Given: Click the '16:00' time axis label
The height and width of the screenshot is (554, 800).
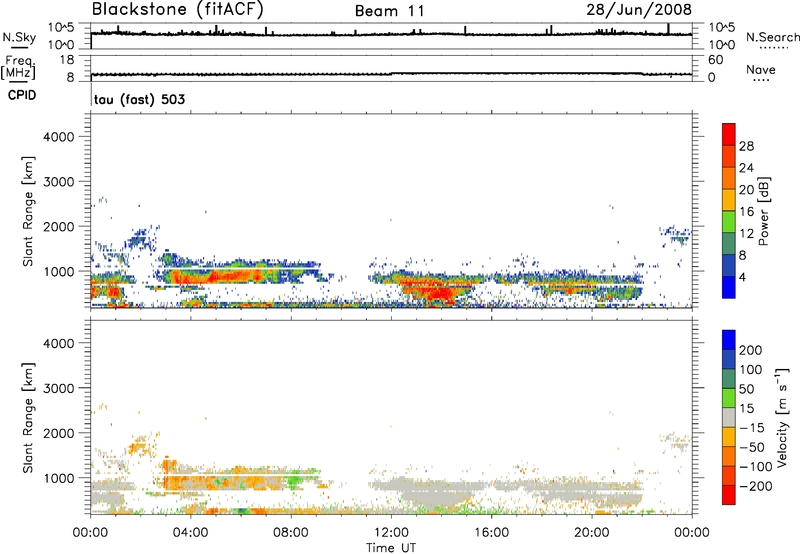Looking at the screenshot, I should coord(491,533).
